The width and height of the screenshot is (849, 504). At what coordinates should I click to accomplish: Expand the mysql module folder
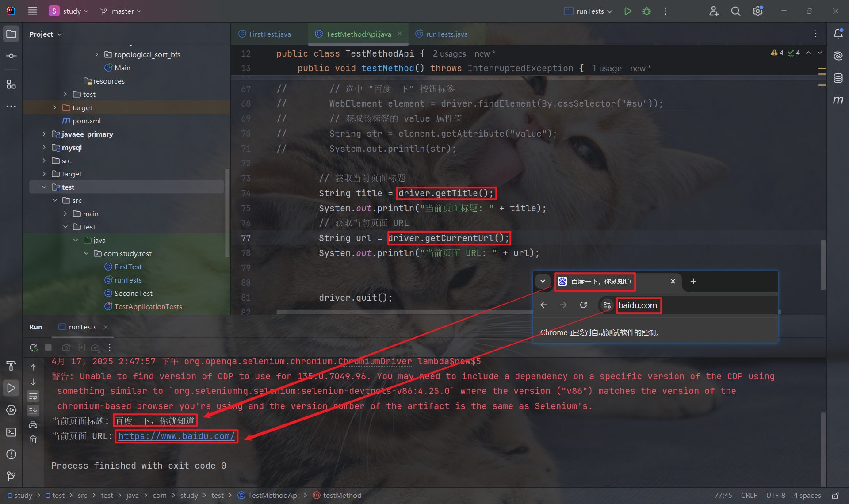click(44, 147)
